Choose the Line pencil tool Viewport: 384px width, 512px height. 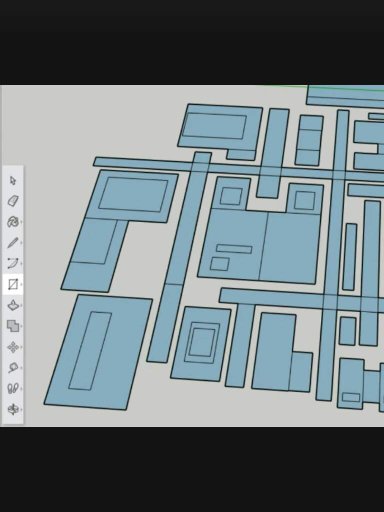[12, 243]
